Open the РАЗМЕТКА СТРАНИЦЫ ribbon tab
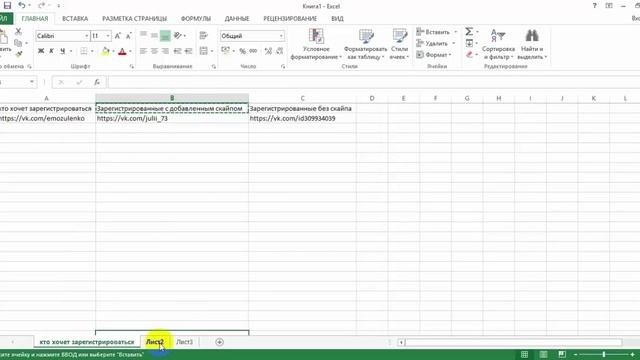This screenshot has height=360, width=640. [134, 18]
